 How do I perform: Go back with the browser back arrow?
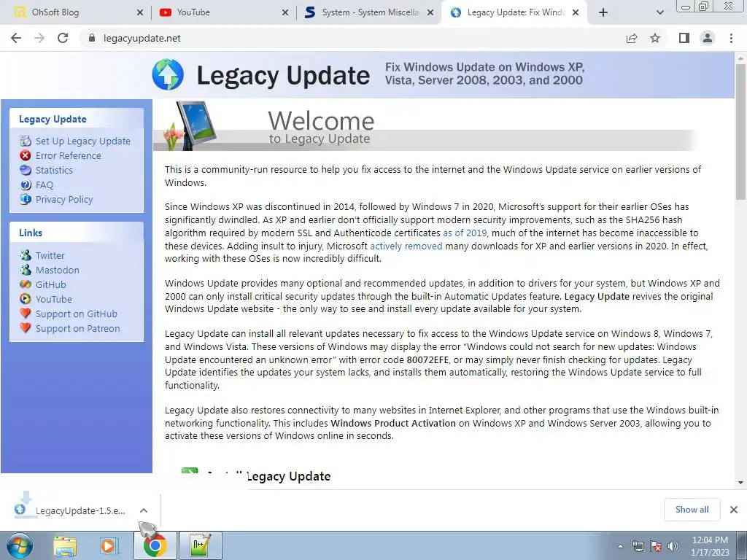[16, 38]
